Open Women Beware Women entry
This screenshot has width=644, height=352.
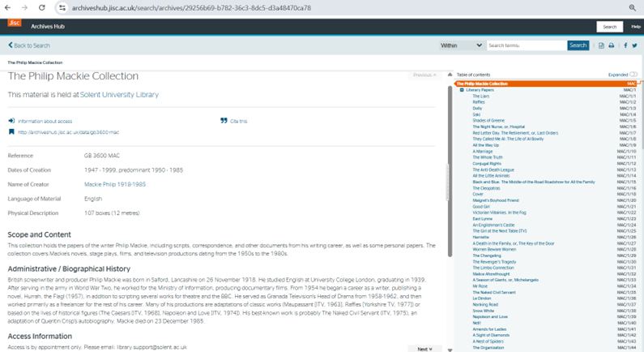point(493,249)
